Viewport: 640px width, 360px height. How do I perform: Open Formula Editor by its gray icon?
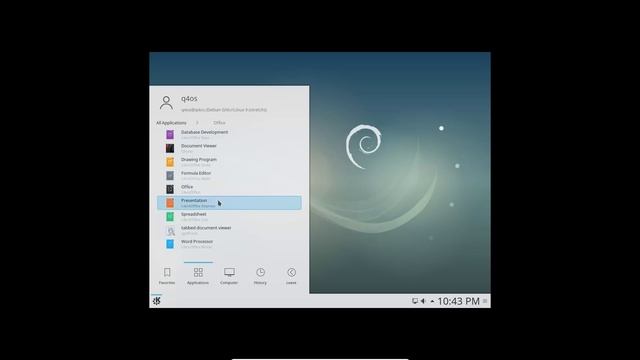(x=170, y=176)
